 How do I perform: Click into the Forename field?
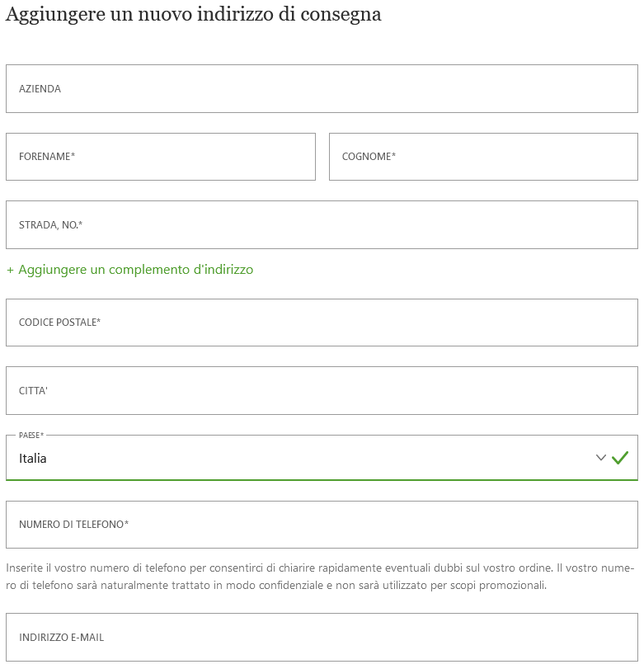point(161,157)
